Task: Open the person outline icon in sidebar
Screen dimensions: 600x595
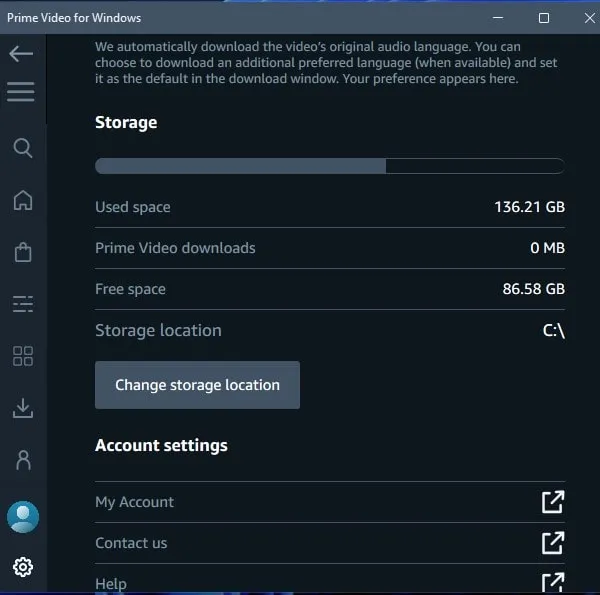Action: (x=23, y=460)
